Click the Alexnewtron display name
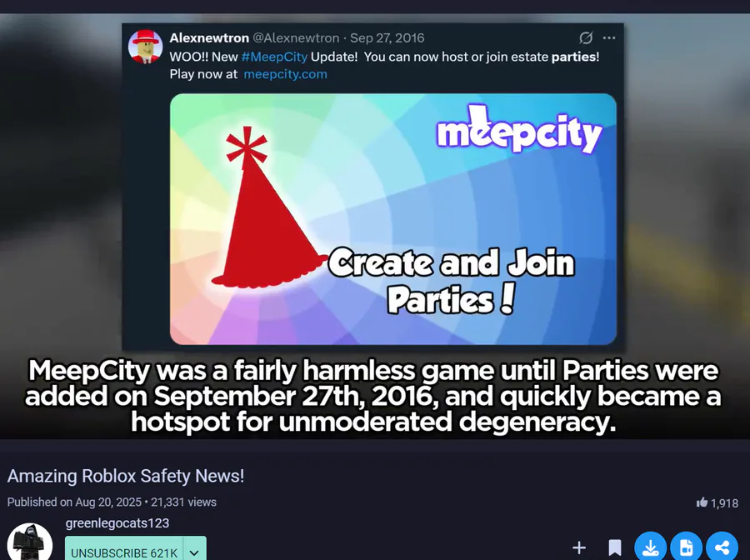Screen dimensions: 750x560 click(209, 37)
